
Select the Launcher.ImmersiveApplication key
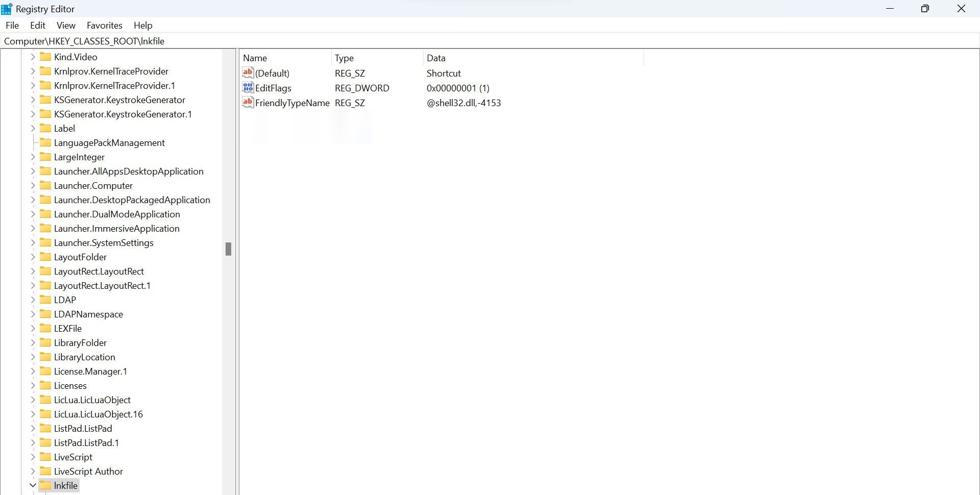(x=117, y=228)
